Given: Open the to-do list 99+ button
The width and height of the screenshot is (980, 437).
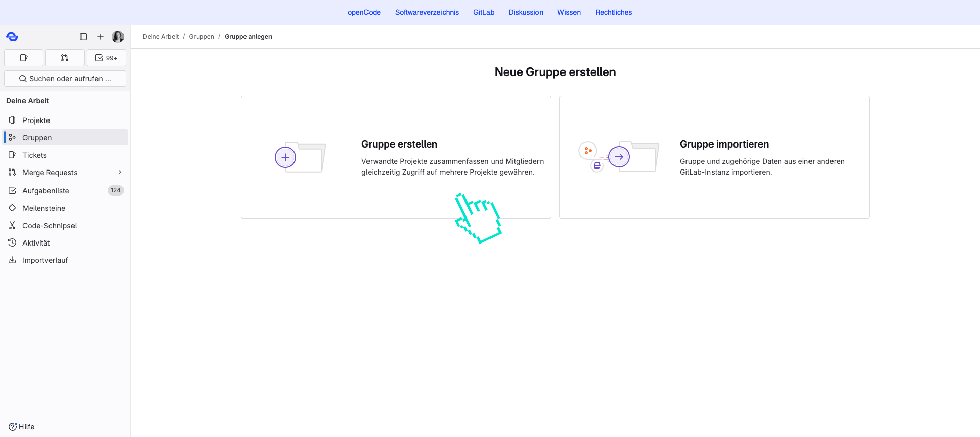Looking at the screenshot, I should [x=106, y=58].
